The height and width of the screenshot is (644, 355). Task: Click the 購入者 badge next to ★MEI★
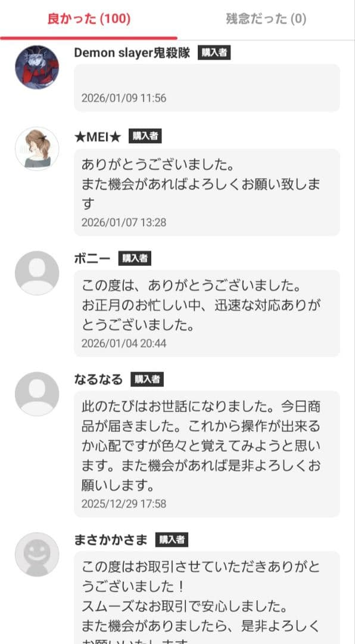[145, 135]
